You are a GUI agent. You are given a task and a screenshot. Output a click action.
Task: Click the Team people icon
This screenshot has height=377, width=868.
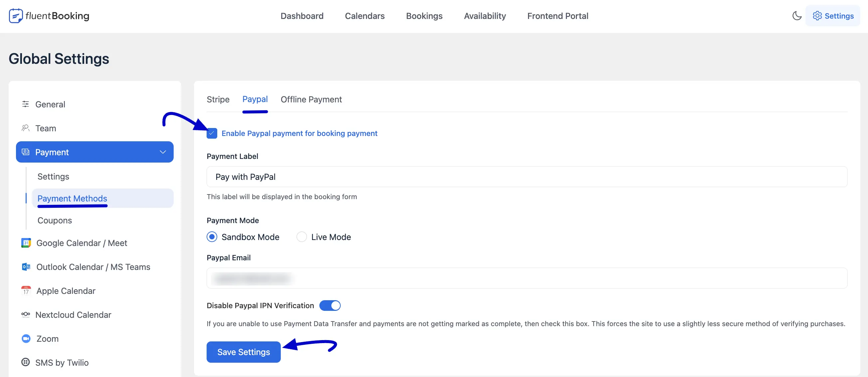point(26,128)
